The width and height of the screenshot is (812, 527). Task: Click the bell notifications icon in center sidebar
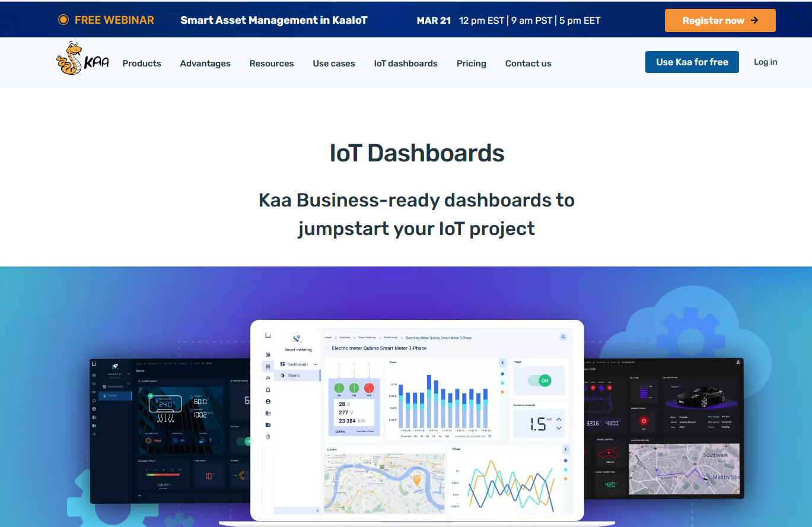click(268, 390)
